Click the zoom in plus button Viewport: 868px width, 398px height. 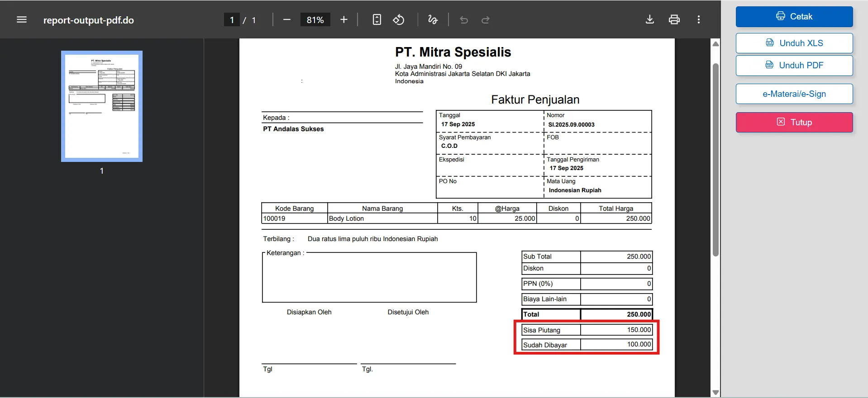click(x=343, y=20)
